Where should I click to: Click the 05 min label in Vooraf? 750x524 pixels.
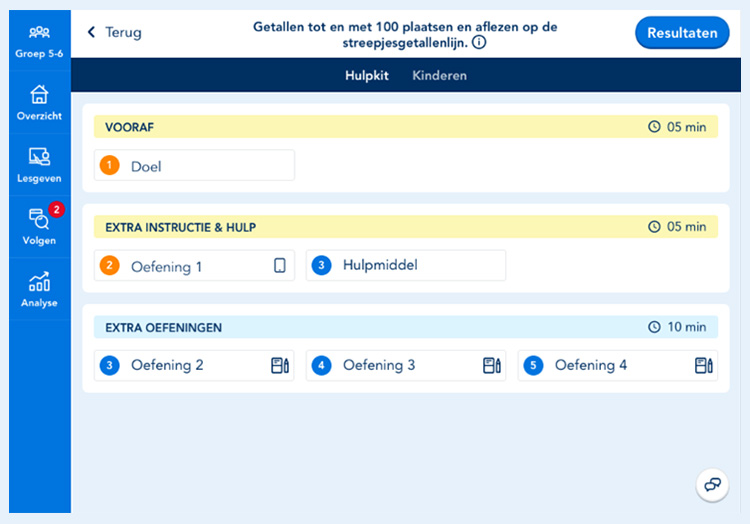click(x=686, y=127)
